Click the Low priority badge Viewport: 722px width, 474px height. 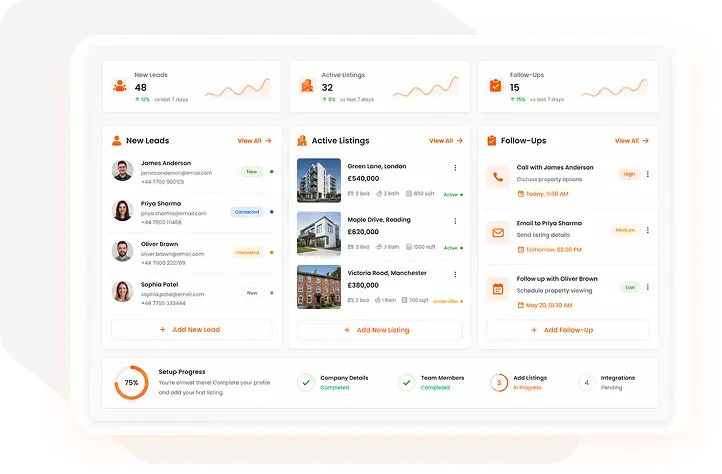point(630,287)
